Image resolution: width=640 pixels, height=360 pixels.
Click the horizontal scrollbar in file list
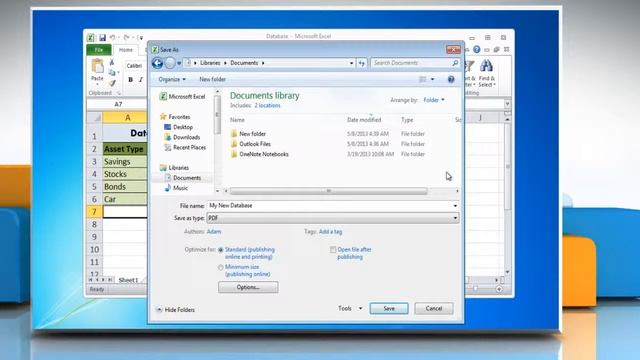click(329, 191)
